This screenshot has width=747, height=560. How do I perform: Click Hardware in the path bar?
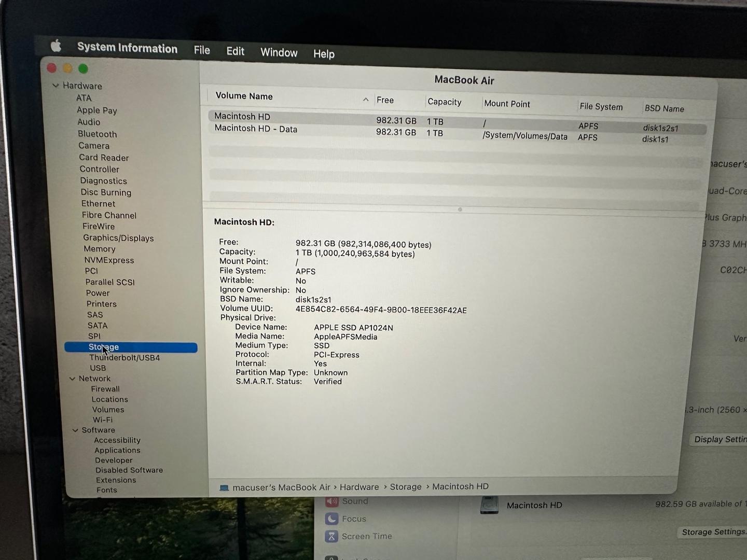(x=359, y=487)
